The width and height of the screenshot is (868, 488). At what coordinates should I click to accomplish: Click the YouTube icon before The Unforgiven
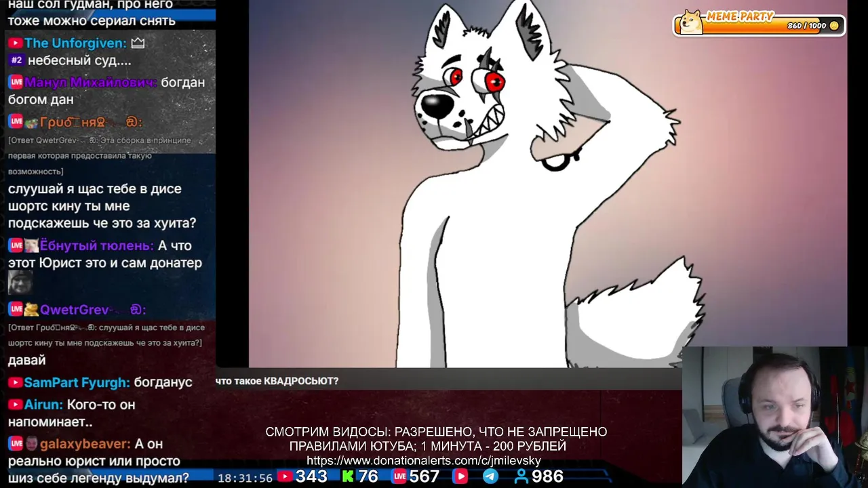pos(15,43)
